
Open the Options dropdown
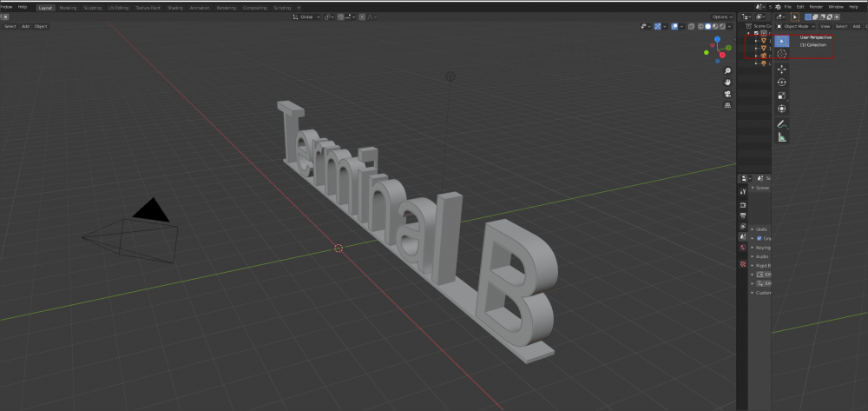click(722, 17)
